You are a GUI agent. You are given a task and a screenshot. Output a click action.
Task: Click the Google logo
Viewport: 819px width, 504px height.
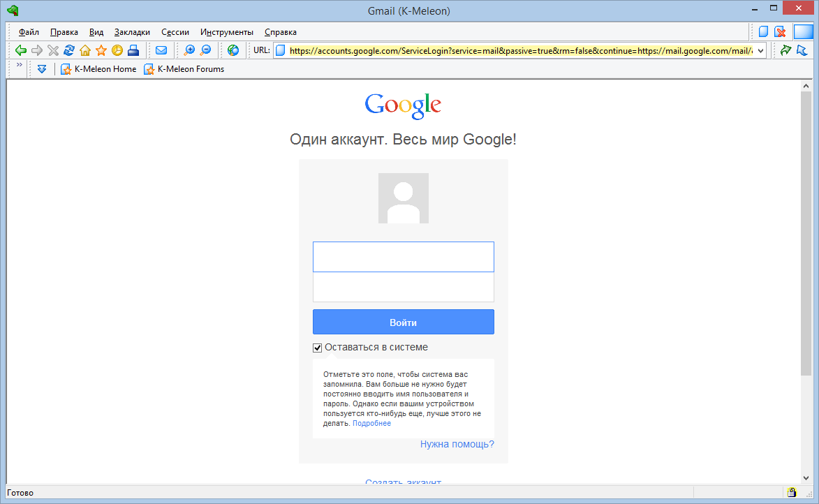[403, 106]
